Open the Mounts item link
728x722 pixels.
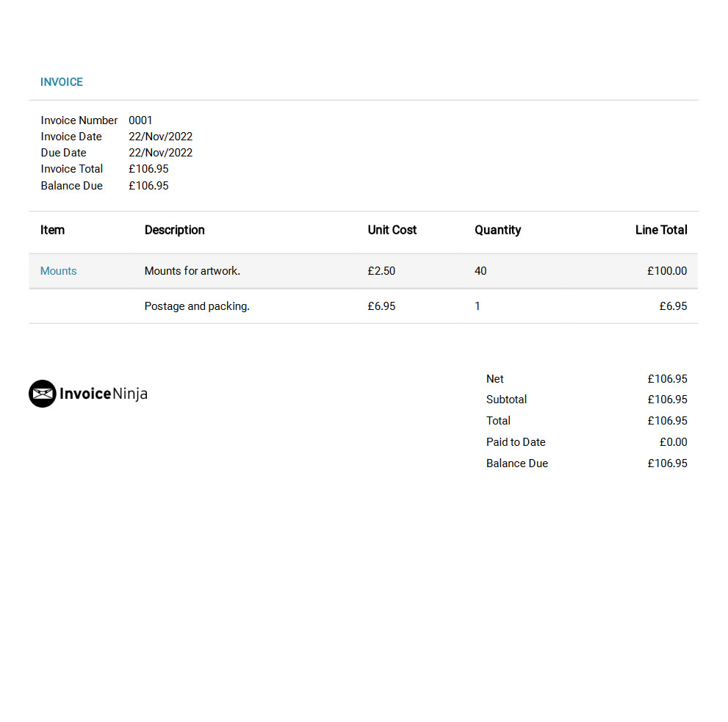click(x=59, y=271)
